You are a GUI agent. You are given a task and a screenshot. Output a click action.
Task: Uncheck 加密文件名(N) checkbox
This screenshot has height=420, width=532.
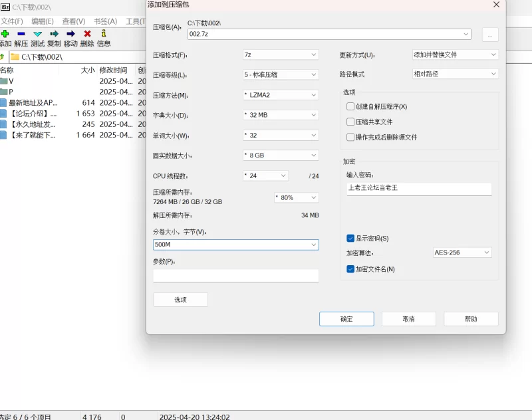pos(350,269)
